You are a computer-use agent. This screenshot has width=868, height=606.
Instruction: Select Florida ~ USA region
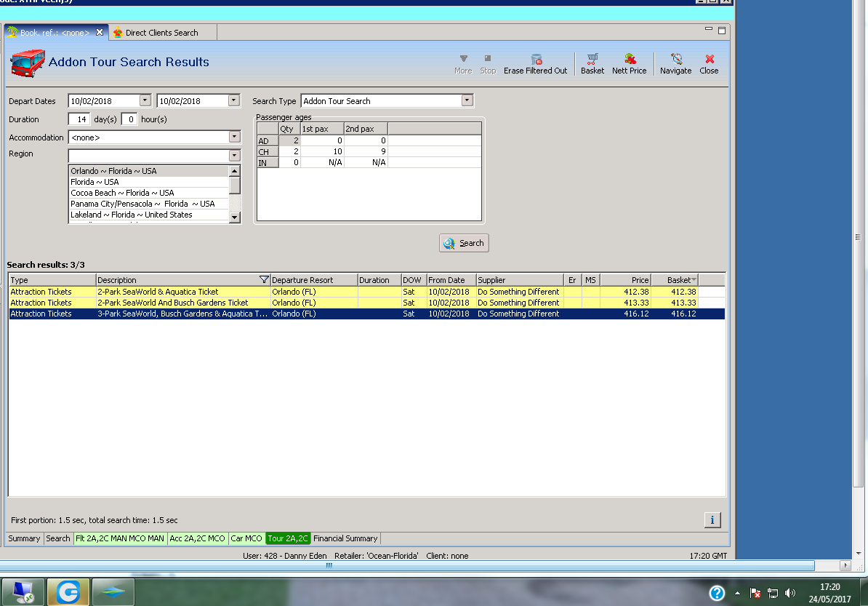point(148,183)
